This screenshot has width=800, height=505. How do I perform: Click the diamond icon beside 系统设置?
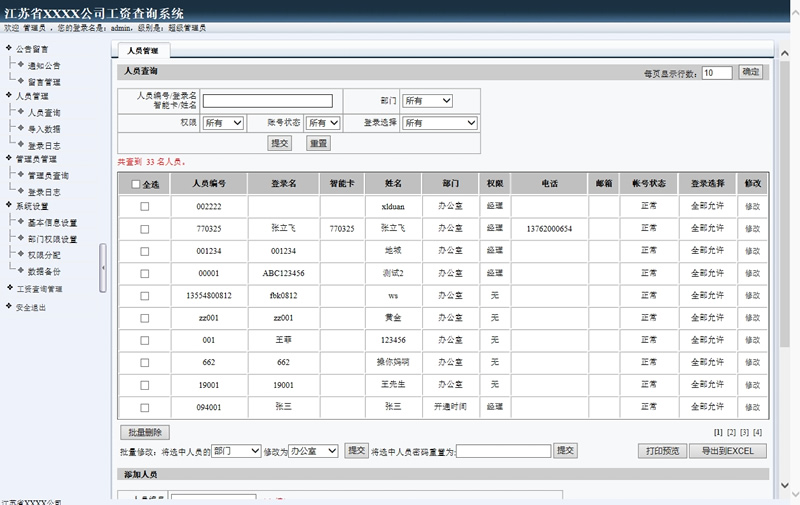pos(9,207)
